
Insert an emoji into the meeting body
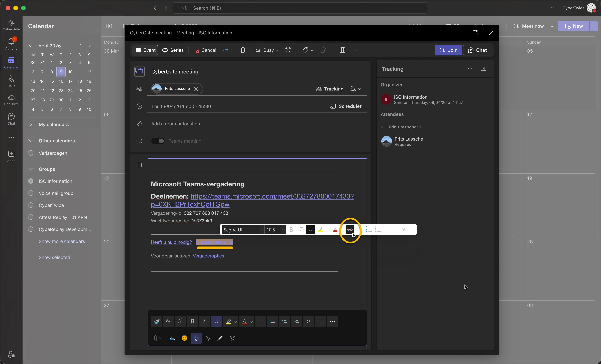184,338
